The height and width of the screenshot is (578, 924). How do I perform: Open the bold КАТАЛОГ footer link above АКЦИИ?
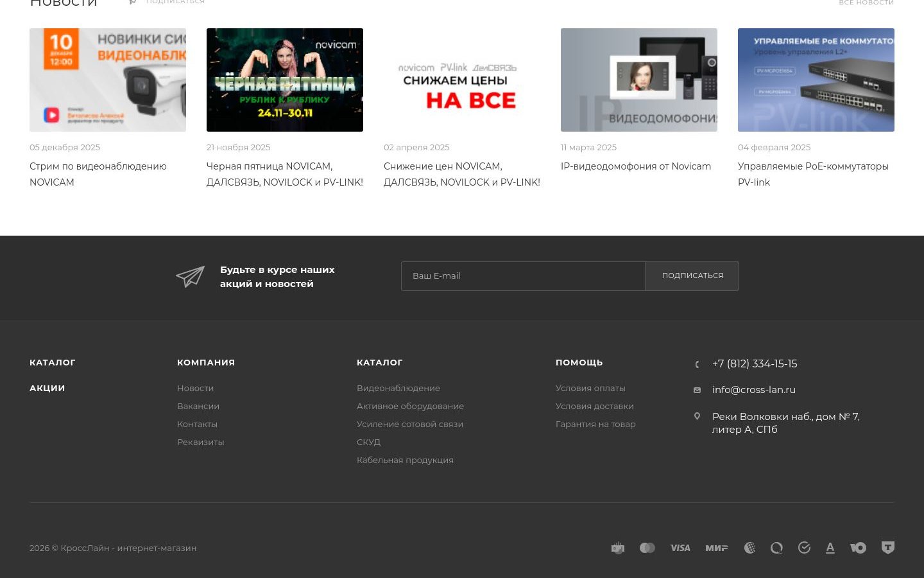click(53, 362)
